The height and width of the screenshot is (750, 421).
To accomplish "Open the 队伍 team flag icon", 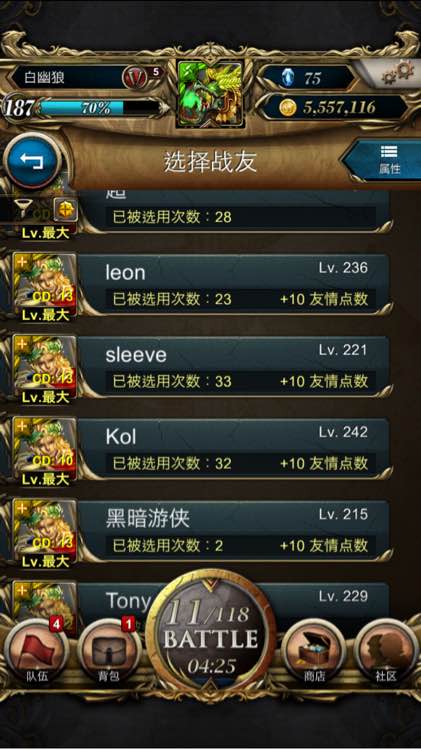I will (37, 653).
